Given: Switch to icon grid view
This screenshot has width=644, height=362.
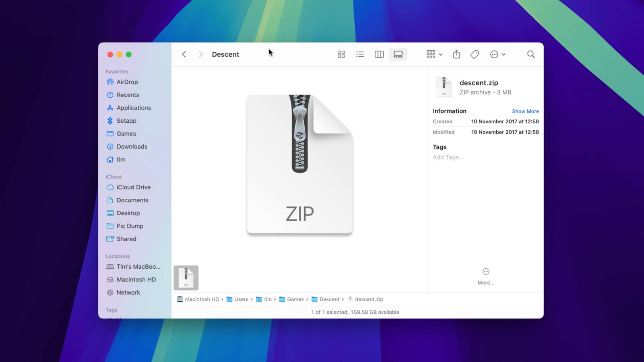Looking at the screenshot, I should pyautogui.click(x=341, y=54).
